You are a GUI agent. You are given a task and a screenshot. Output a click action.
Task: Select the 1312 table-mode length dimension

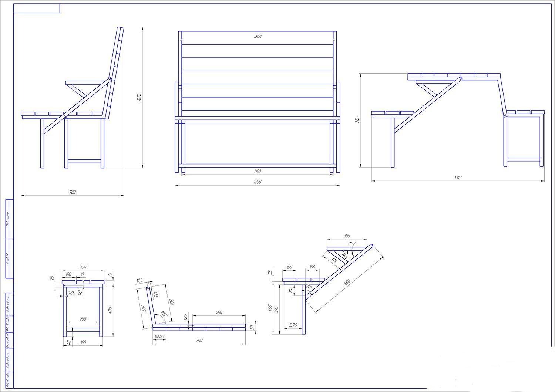tap(458, 178)
